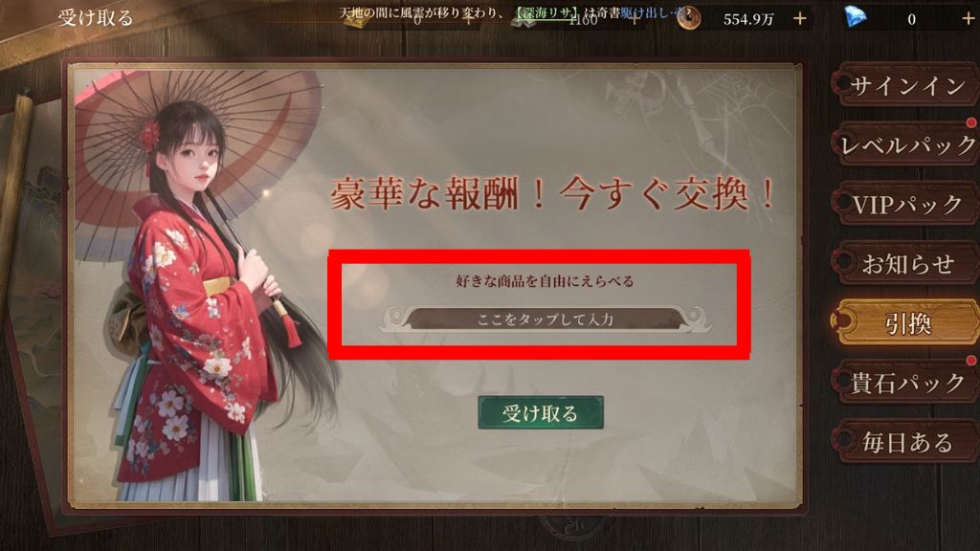Click the 受け取る title in top-left corner
This screenshot has height=551, width=980.
coord(96,18)
